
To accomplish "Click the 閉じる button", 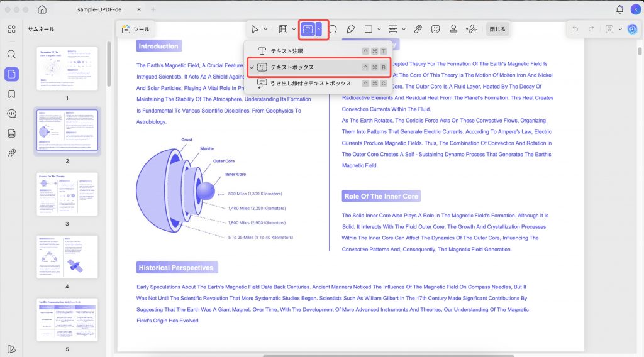I will click(497, 29).
